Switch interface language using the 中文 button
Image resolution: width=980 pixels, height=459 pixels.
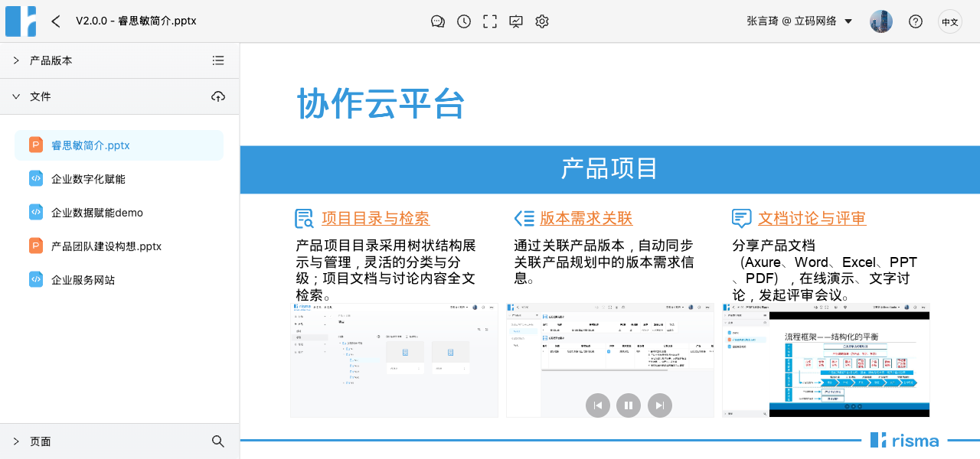pos(949,21)
